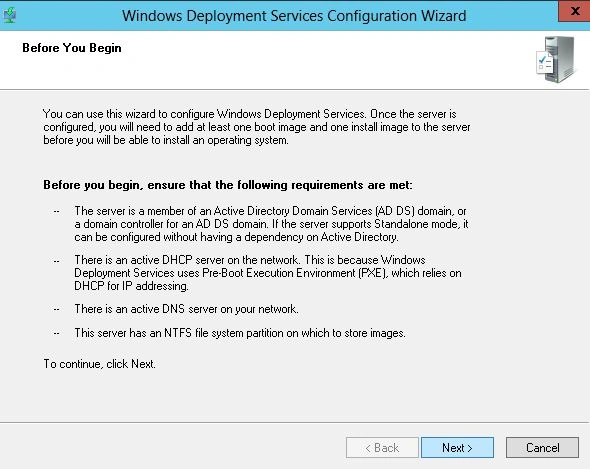The image size is (590, 469).
Task: Close the wizard with the red X
Action: (574, 11)
